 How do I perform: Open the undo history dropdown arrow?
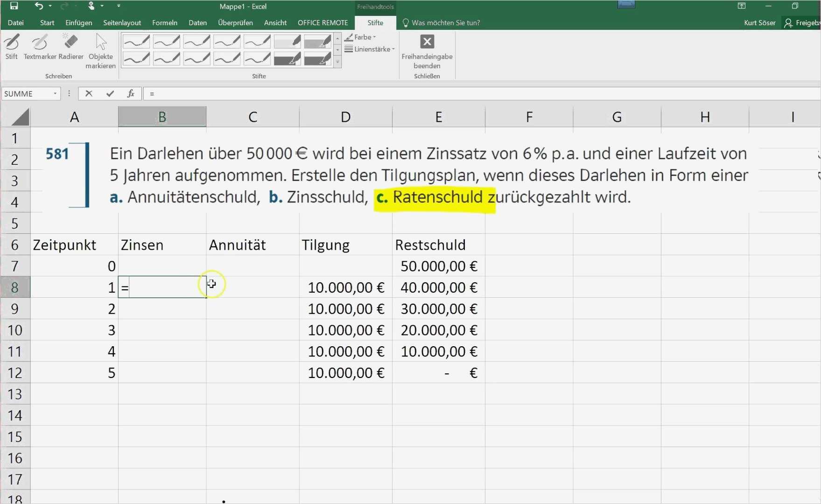pos(49,6)
